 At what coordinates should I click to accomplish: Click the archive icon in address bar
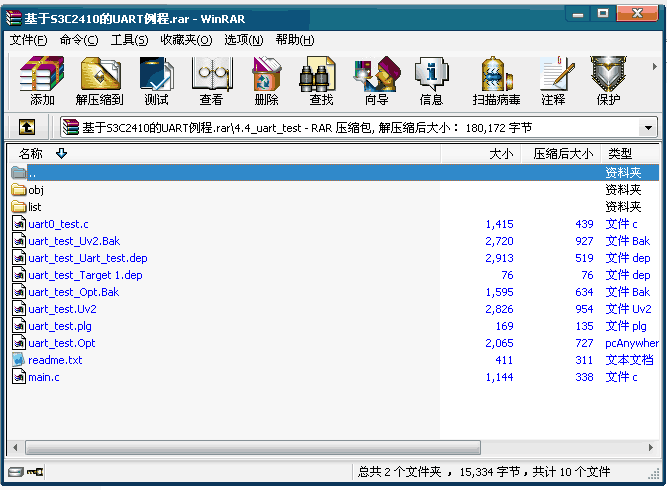pos(71,127)
